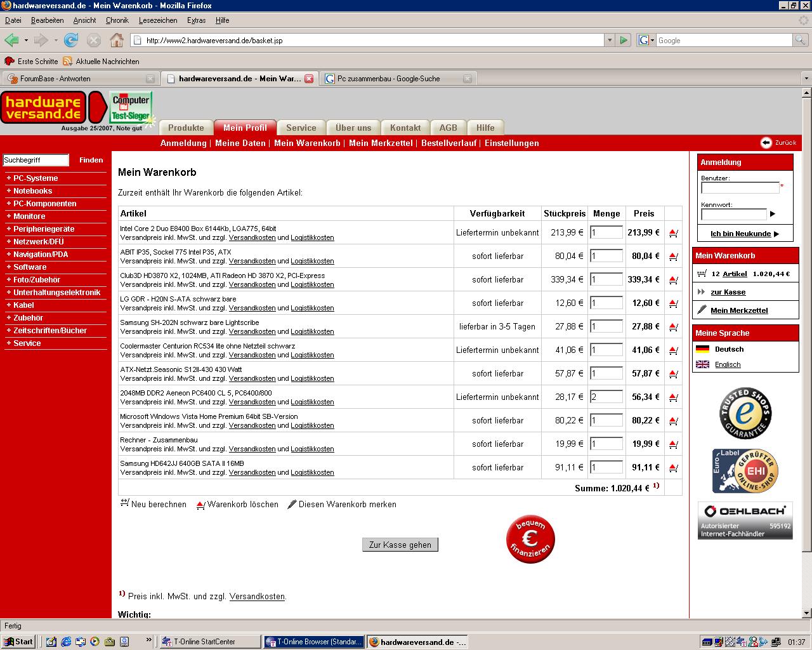Remove ABIT IP35 mainboard via cart icon
Screen dimensions: 812x650
pyautogui.click(x=673, y=256)
